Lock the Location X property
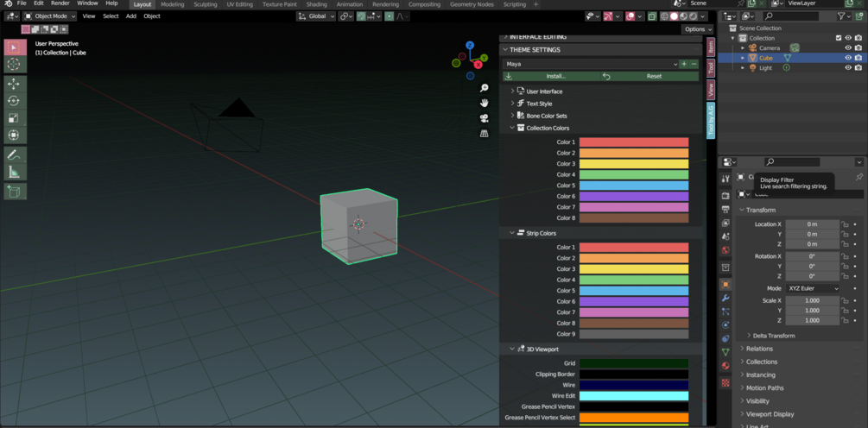Screen dimensions: 868x428 pyautogui.click(x=845, y=224)
